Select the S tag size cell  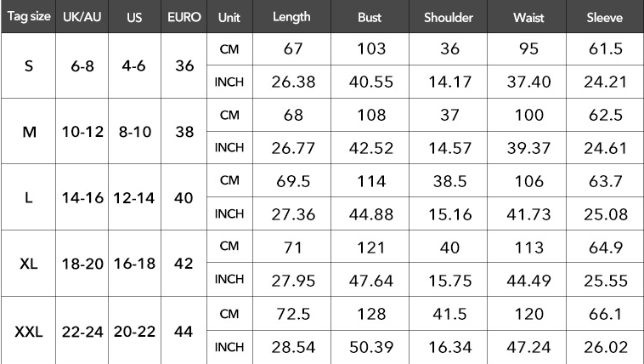point(28,65)
